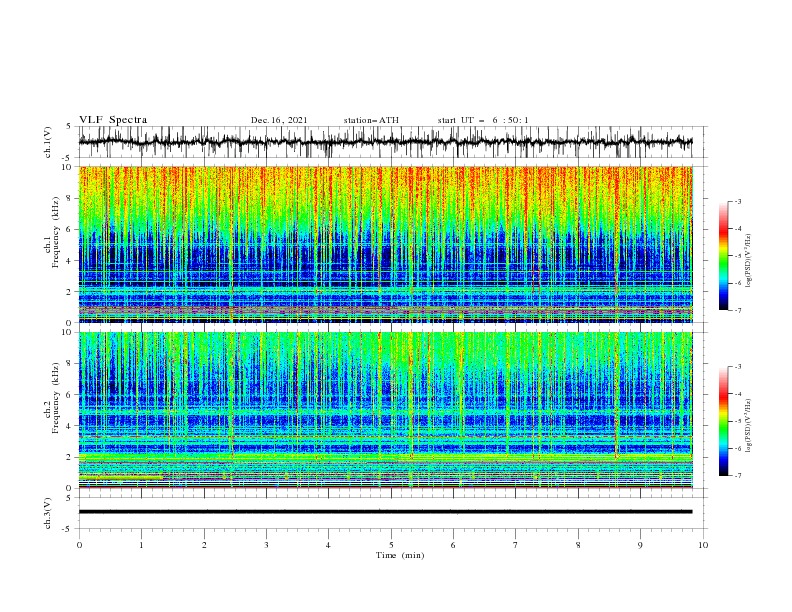Image resolution: width=792 pixels, height=612 pixels.
Task: Click the ch.1 voltage waveform plot
Action: (x=393, y=142)
